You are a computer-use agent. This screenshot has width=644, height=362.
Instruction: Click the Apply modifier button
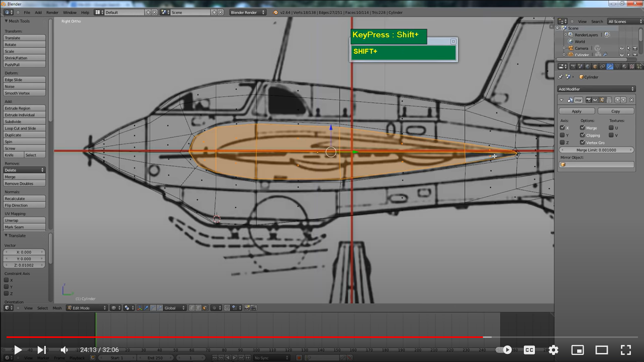coord(577,111)
